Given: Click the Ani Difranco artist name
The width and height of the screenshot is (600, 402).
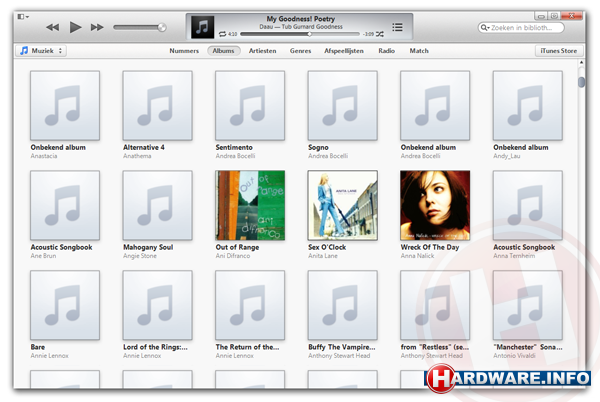Looking at the screenshot, I should (x=233, y=256).
